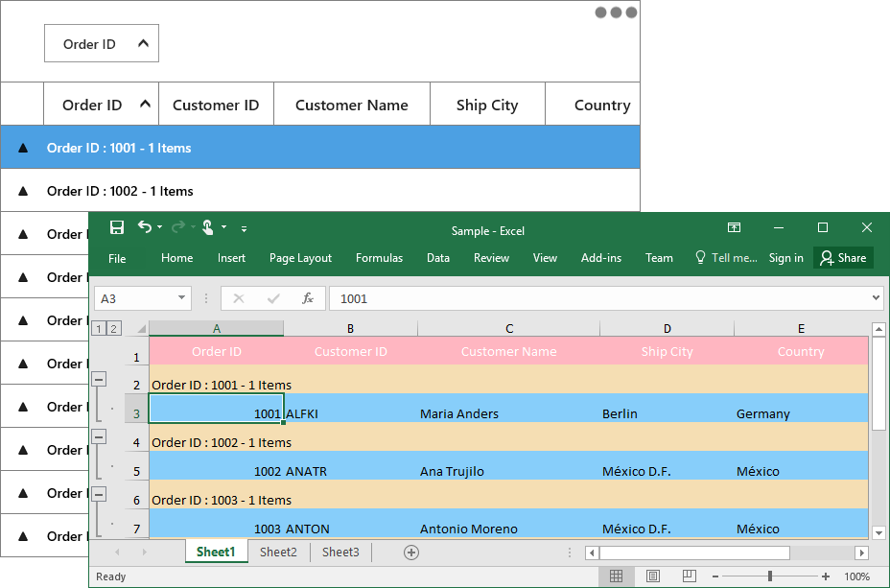
Task: Click the Insert Function fx icon
Action: point(308,298)
